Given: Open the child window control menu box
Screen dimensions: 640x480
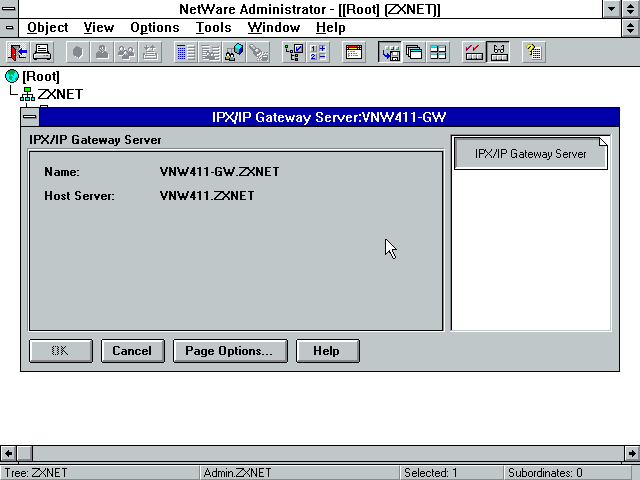Looking at the screenshot, I should click(9, 28).
